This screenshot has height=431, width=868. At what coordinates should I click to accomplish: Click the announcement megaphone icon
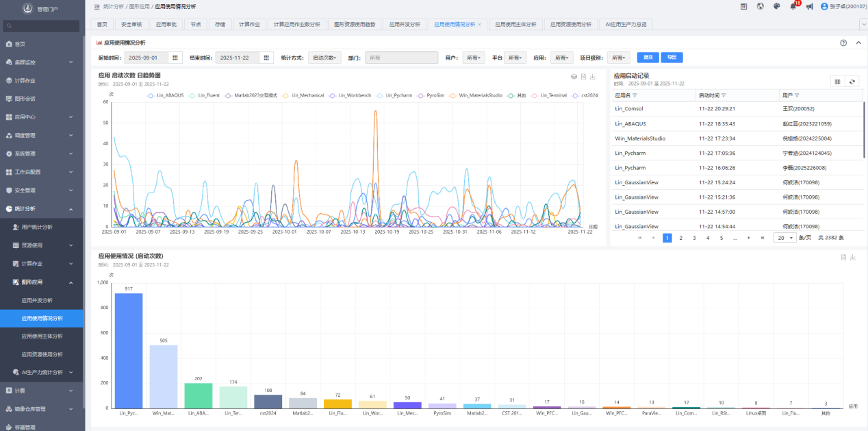pyautogui.click(x=809, y=6)
